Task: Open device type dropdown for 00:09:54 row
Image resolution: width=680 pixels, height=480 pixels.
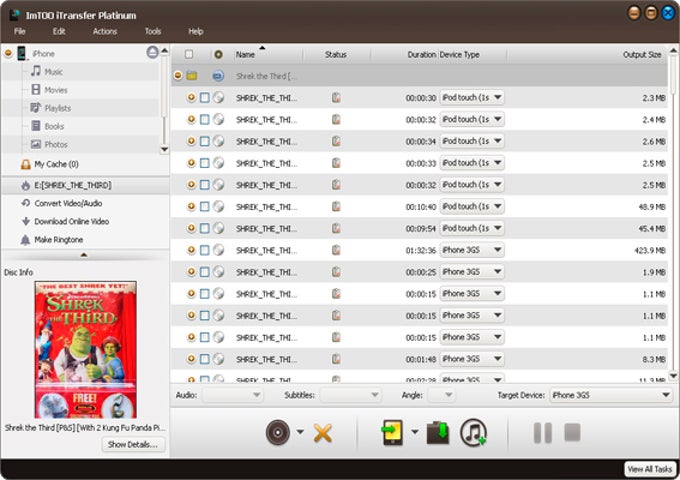Action: [472, 228]
